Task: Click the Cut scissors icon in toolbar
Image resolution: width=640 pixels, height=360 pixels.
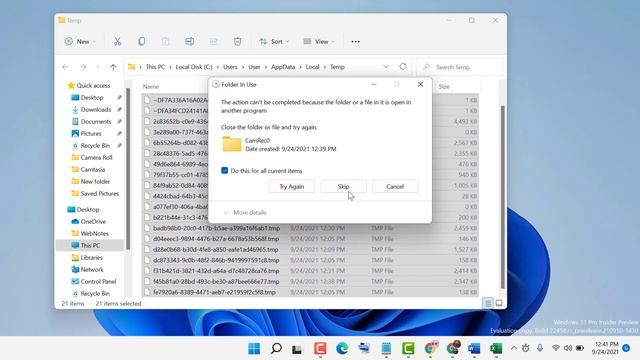Action: [118, 41]
